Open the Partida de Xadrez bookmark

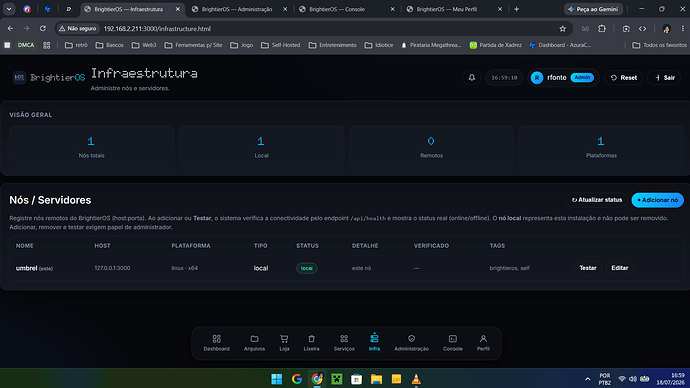coord(495,45)
